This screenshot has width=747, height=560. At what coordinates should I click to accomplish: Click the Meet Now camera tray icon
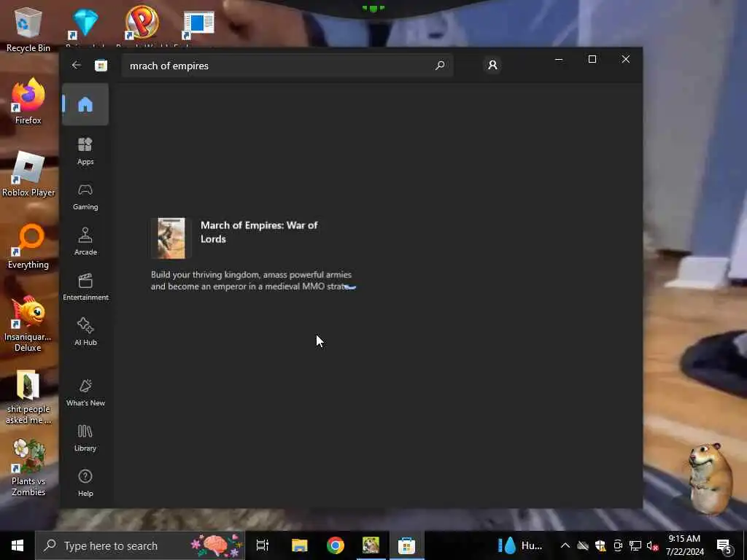coord(618,545)
